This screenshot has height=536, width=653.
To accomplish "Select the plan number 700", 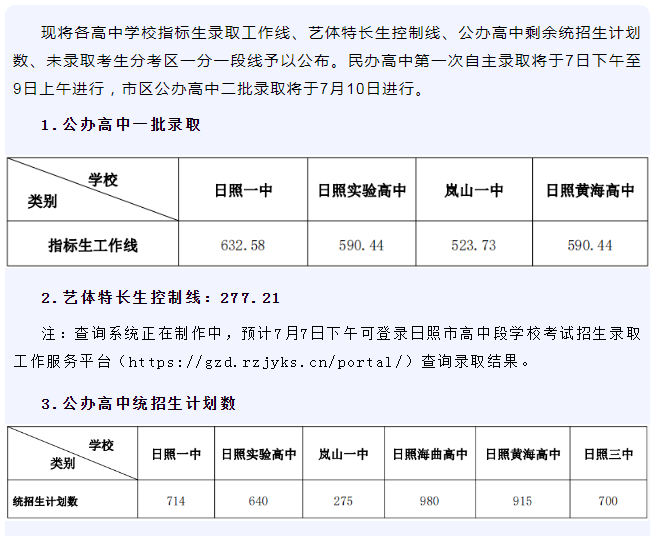I will (608, 501).
